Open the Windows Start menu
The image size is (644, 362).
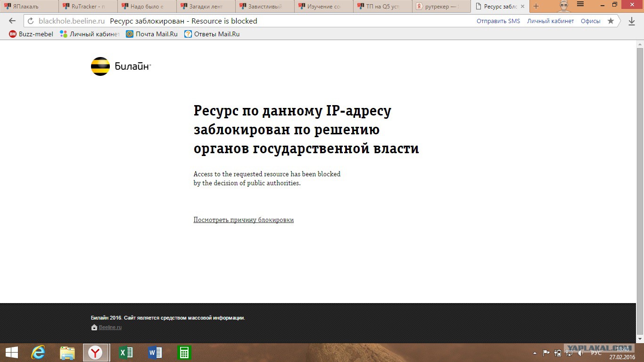(12, 353)
